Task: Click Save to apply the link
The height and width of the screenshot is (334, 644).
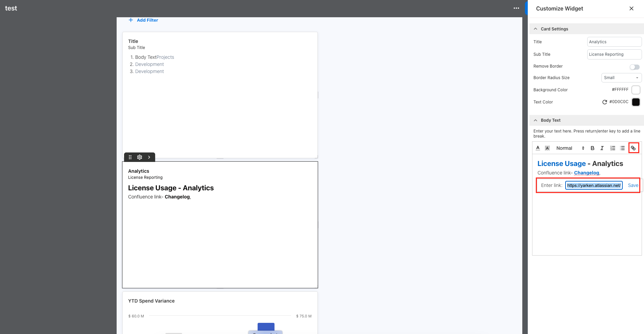Action: (x=633, y=185)
